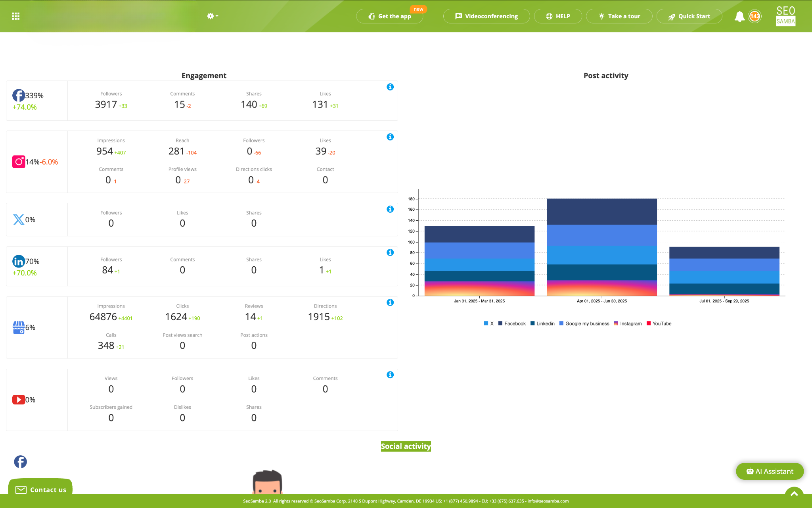Viewport: 812px width, 508px height.
Task: Open the HELP menu item
Action: coord(558,16)
